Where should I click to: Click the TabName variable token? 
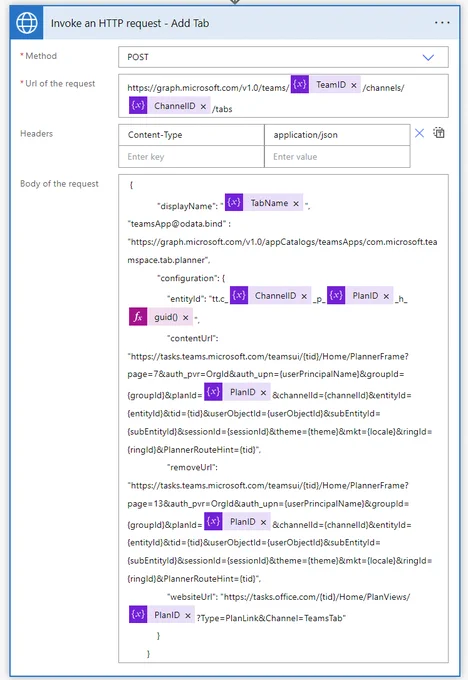coord(264,203)
